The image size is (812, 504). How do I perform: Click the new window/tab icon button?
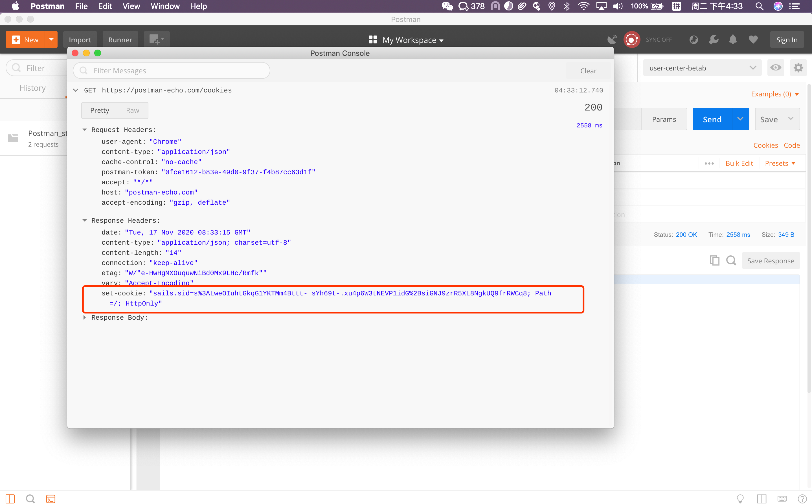pyautogui.click(x=157, y=40)
